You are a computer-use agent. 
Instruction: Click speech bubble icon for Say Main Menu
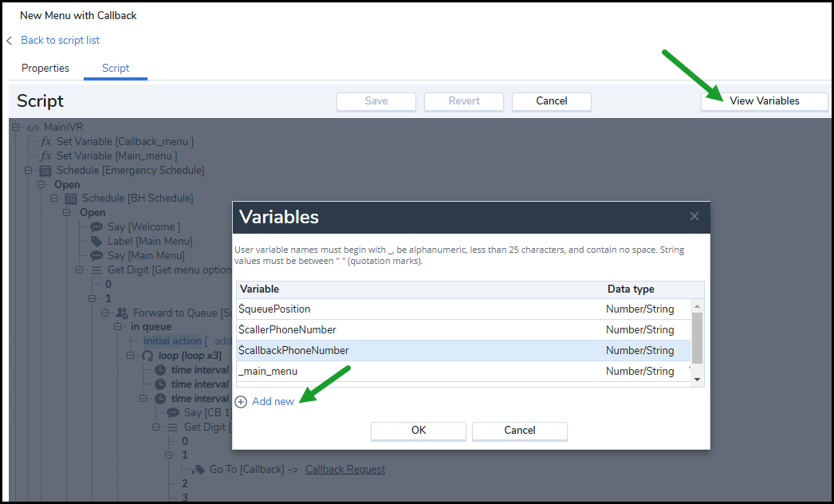96,256
